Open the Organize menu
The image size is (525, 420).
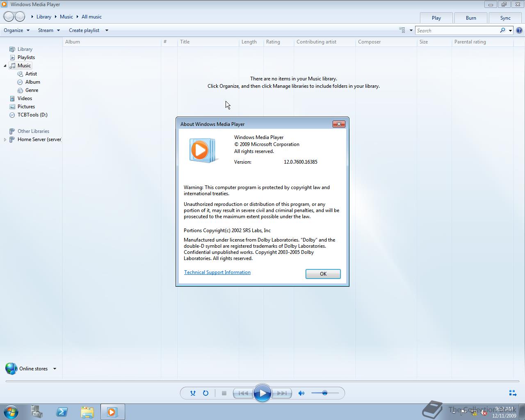16,30
